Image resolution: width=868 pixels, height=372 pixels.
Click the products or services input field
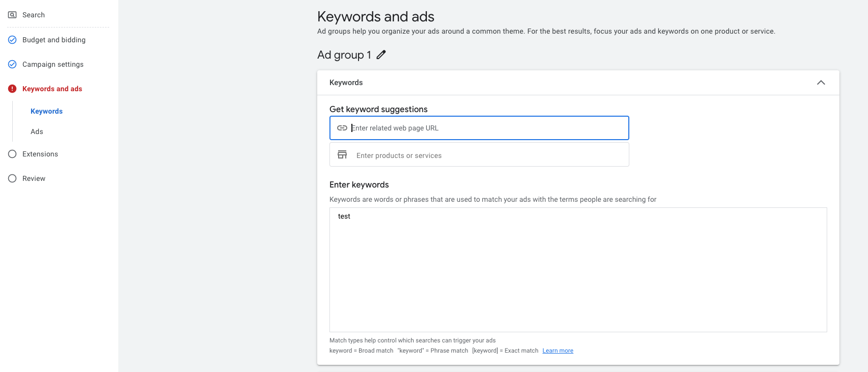479,154
